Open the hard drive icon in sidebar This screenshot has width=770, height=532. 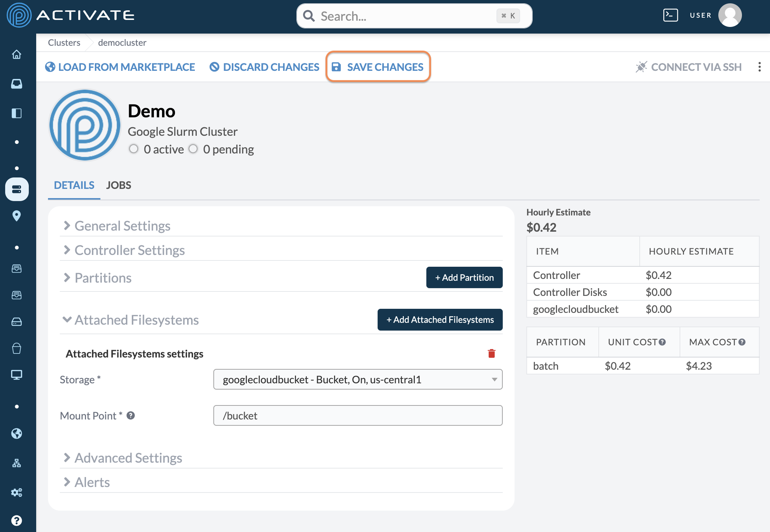pyautogui.click(x=17, y=322)
